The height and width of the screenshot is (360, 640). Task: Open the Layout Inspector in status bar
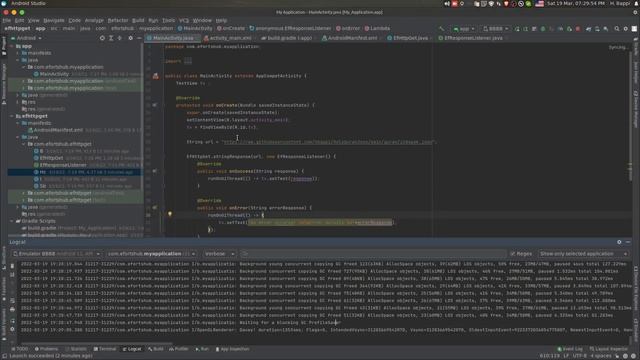click(x=609, y=349)
